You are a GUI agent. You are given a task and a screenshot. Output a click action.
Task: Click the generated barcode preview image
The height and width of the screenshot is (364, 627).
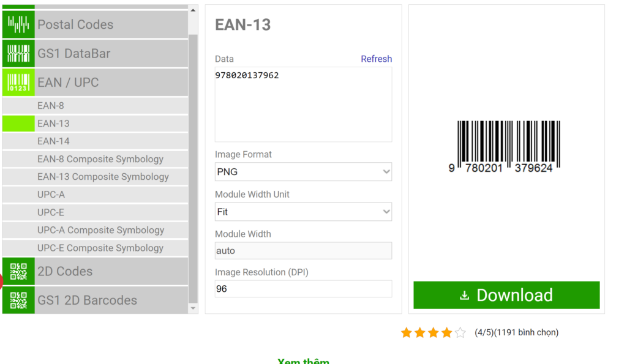coord(504,147)
